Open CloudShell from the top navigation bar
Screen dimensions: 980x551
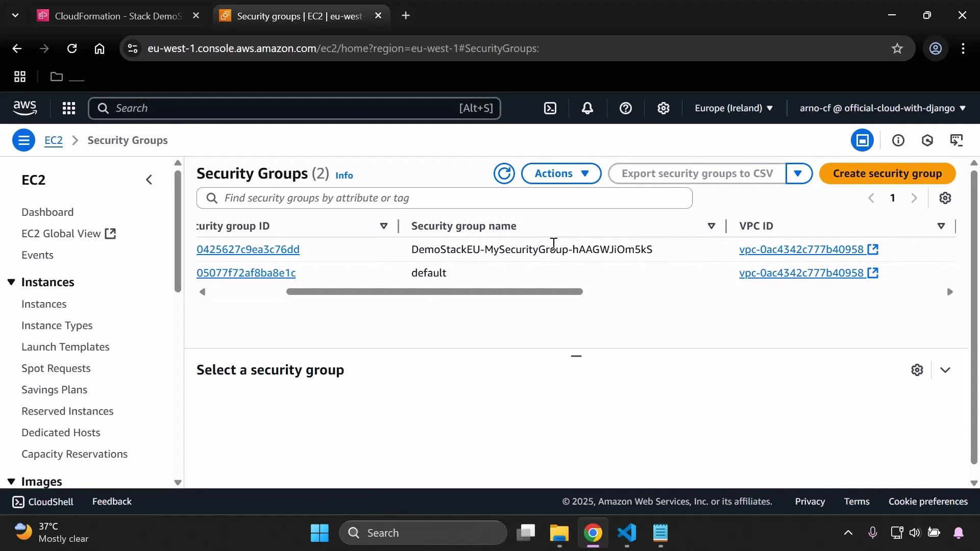click(x=550, y=108)
